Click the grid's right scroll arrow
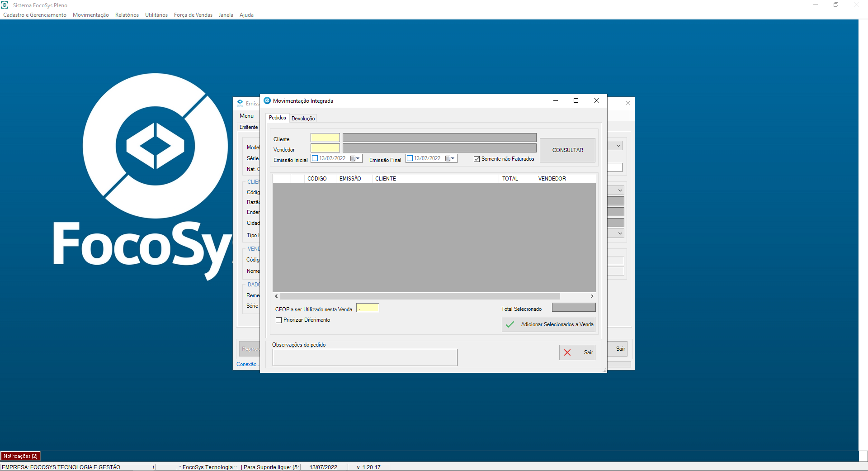868x471 pixels. [x=592, y=296]
